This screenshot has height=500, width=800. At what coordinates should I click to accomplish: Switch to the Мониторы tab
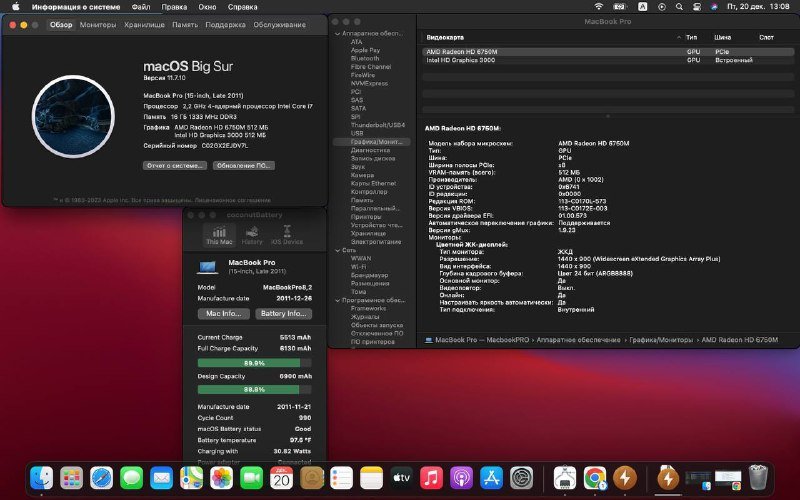[98, 24]
